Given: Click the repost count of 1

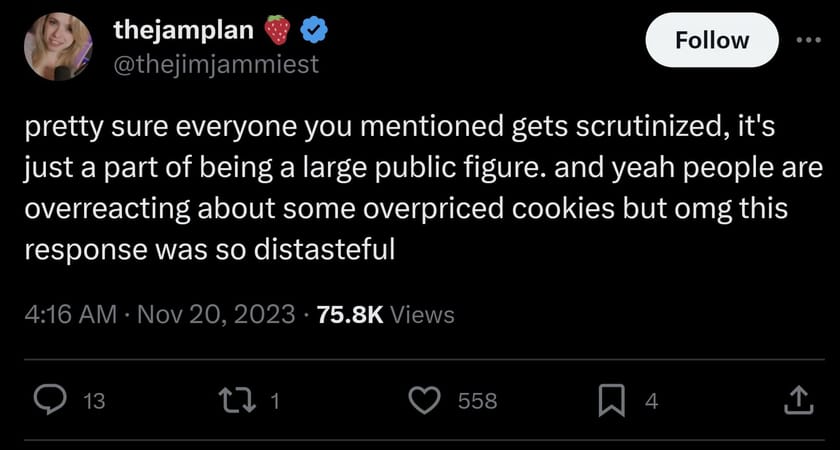Looking at the screenshot, I should click(276, 402).
